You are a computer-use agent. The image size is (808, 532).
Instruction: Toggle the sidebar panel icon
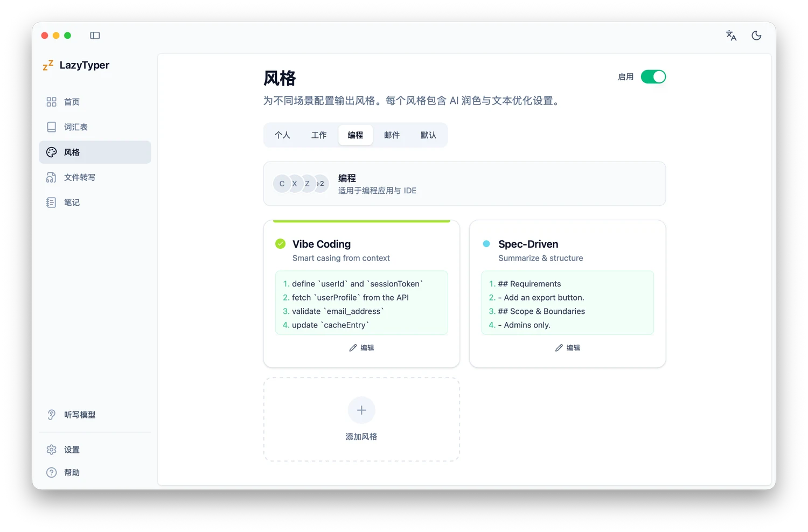click(x=95, y=36)
